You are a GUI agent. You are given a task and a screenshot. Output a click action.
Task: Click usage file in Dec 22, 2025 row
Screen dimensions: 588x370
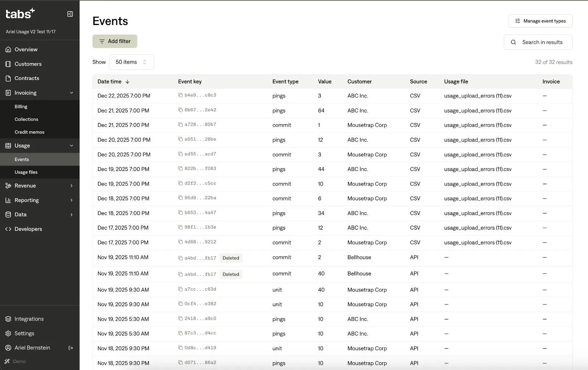coord(478,96)
